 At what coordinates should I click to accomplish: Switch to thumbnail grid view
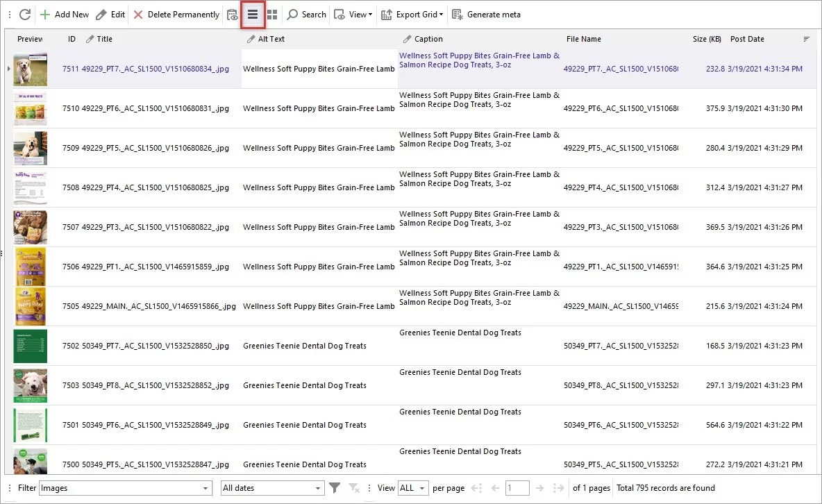pos(272,14)
